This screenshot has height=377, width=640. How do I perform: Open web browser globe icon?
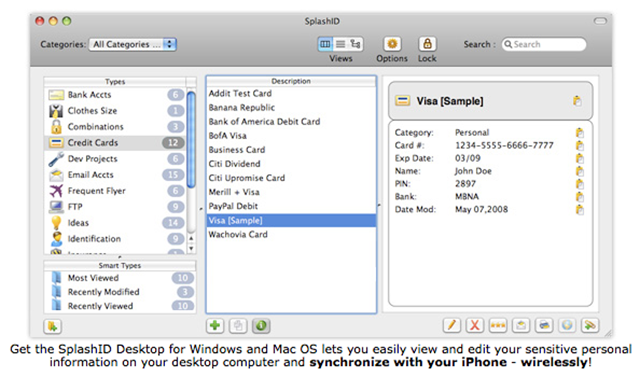click(x=567, y=325)
